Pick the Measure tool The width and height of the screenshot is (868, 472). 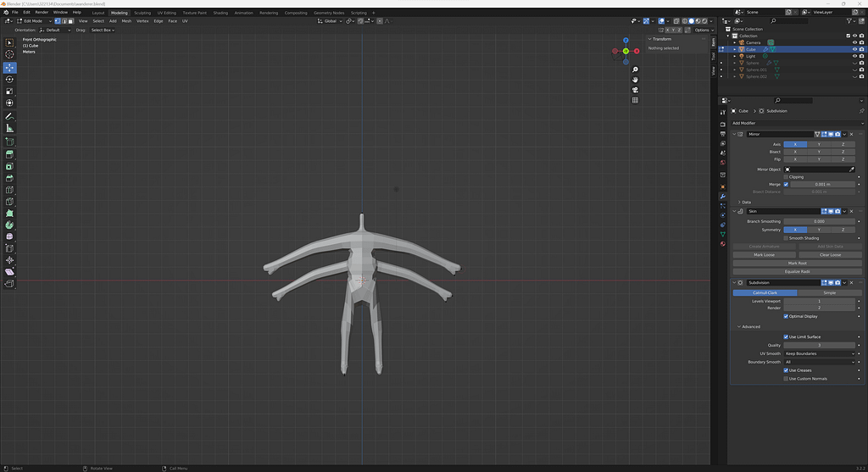pyautogui.click(x=9, y=128)
